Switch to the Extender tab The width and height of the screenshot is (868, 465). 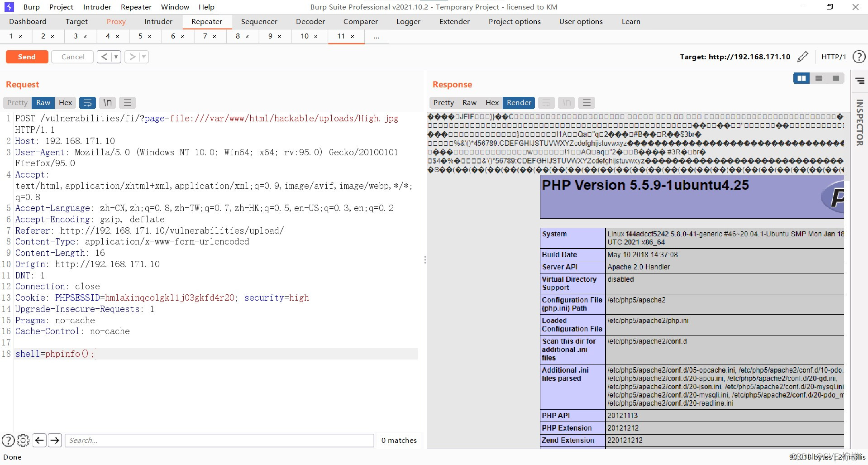click(x=455, y=21)
